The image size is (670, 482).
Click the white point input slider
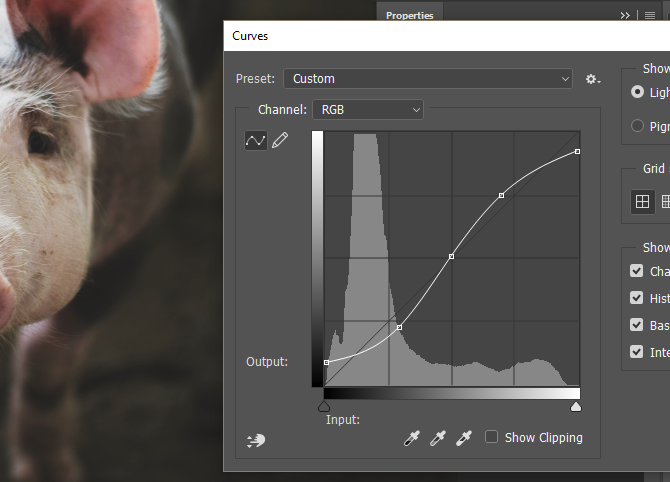[576, 406]
